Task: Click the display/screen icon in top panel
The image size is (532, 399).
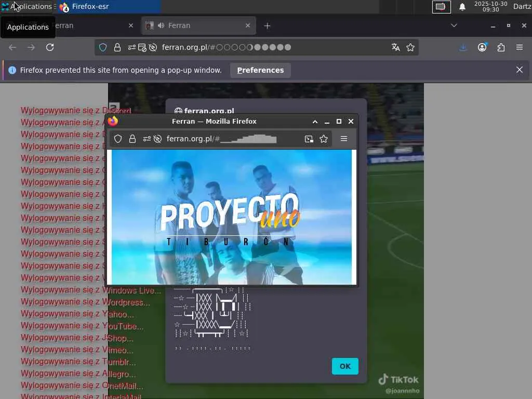Action: pyautogui.click(x=441, y=7)
